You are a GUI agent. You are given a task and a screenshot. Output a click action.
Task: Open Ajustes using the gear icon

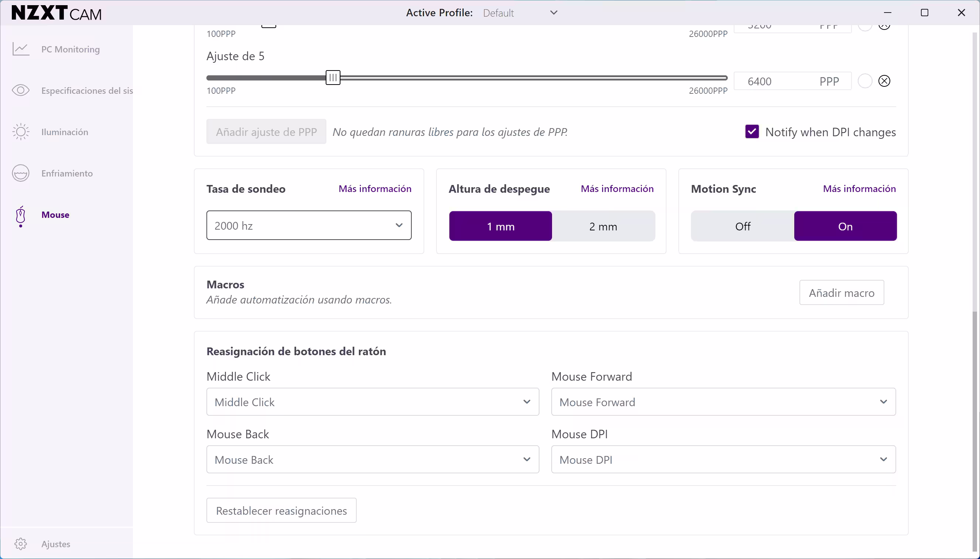(x=21, y=543)
